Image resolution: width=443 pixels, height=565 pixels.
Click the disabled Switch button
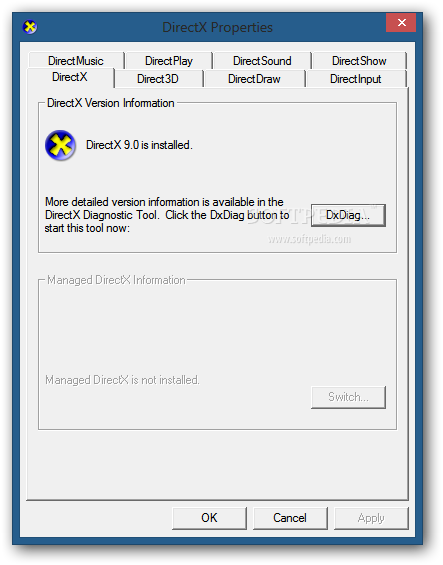point(348,397)
